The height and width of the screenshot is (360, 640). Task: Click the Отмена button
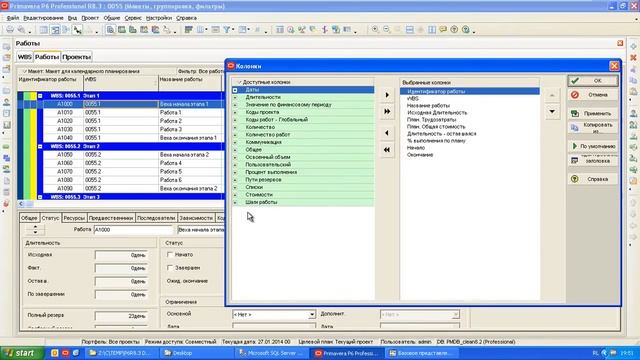[x=592, y=95]
